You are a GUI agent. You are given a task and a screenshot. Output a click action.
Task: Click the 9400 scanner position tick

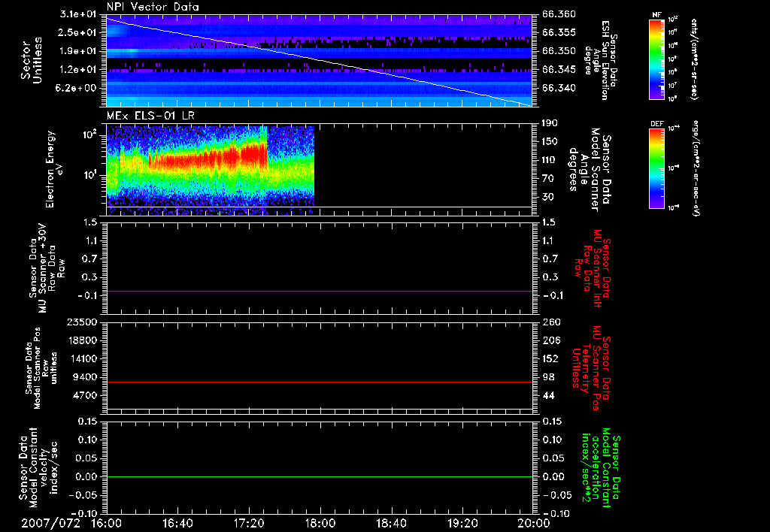pos(85,377)
